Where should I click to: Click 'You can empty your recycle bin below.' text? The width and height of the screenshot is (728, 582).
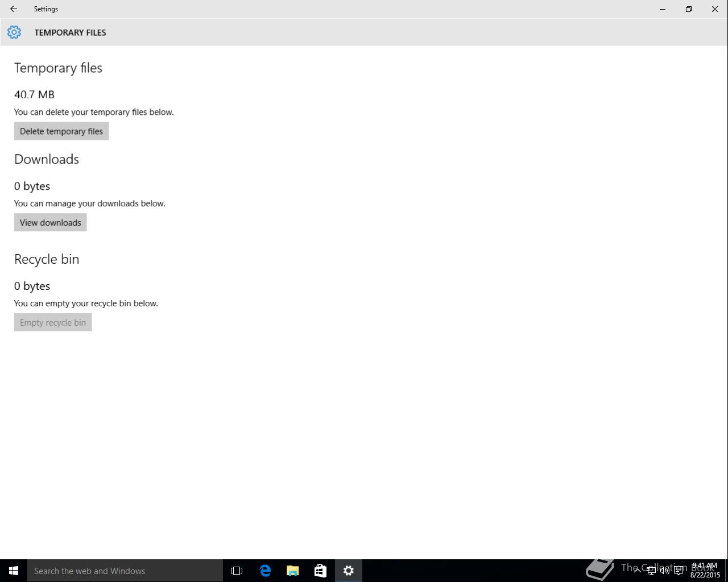[x=86, y=304]
